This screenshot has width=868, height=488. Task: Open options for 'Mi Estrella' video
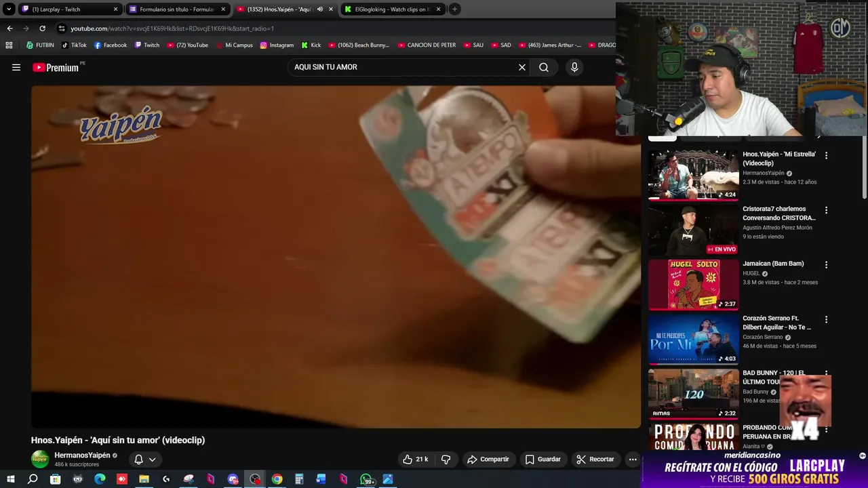pyautogui.click(x=826, y=155)
